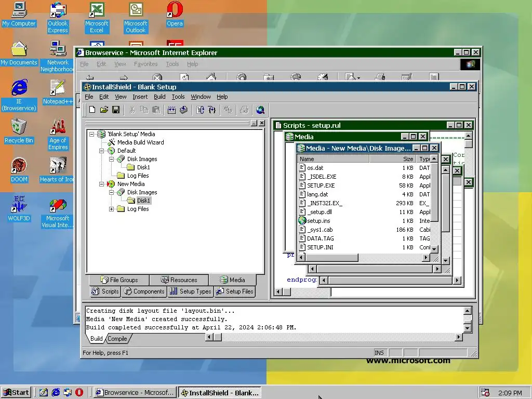The width and height of the screenshot is (532, 399).
Task: Open Favorites menu in Internet Explorer window
Action: pyautogui.click(x=145, y=64)
